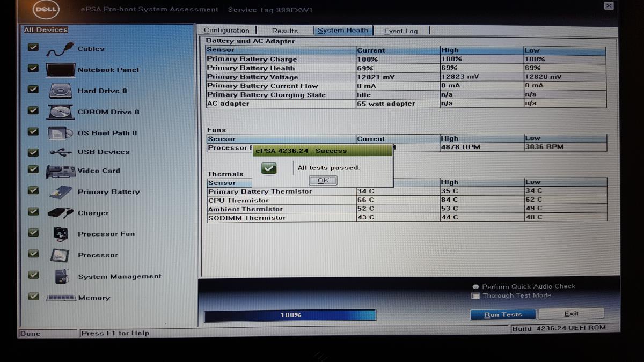Select the Processor Fan icon

[x=60, y=234]
